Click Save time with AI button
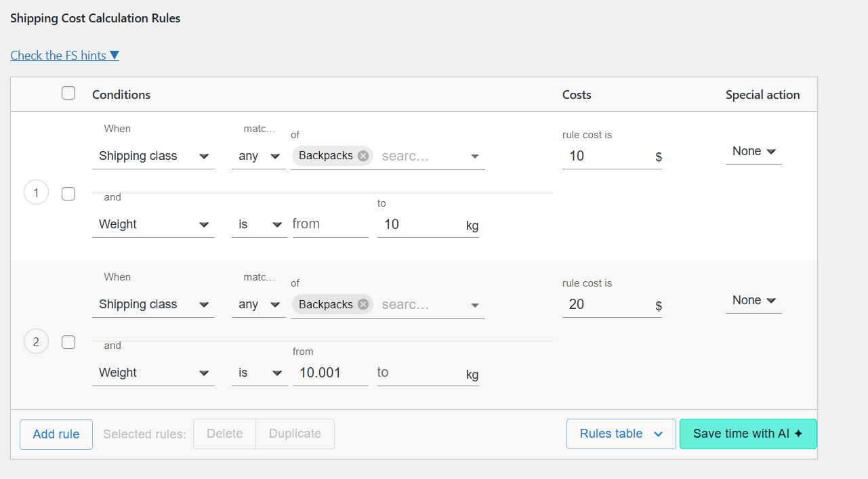The image size is (868, 479). (x=748, y=434)
